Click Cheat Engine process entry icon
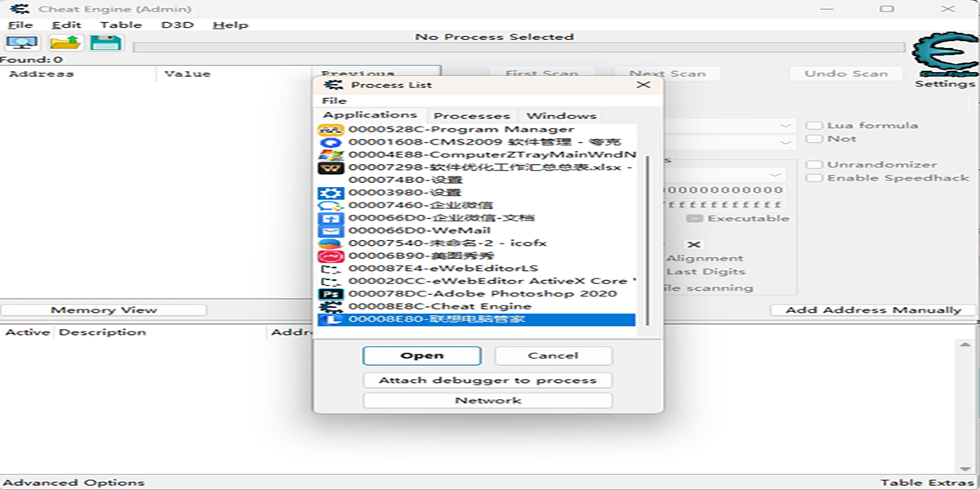 (x=330, y=306)
